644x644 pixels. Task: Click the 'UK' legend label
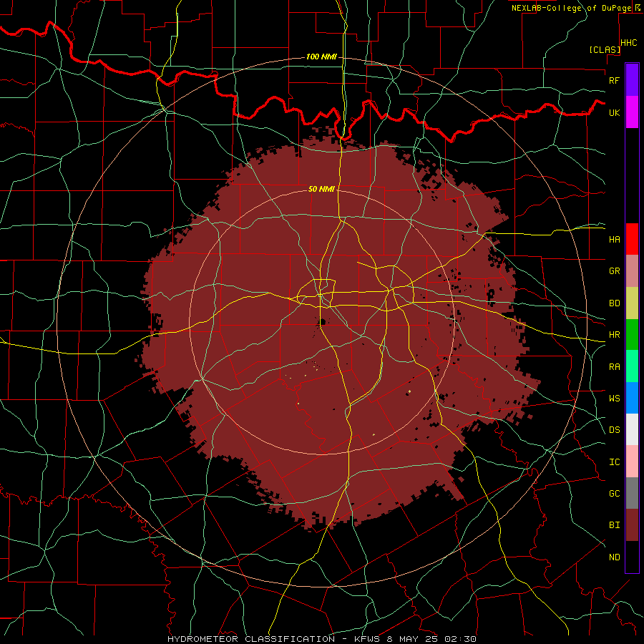614,112
